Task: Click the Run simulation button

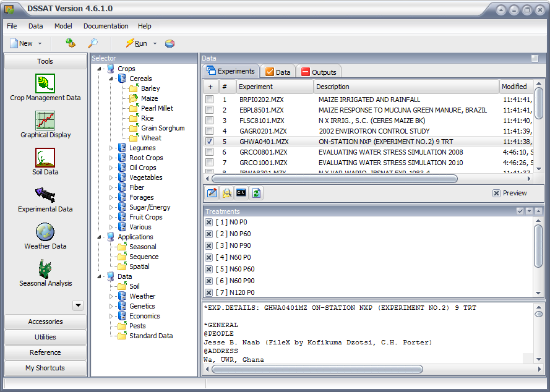Action: pos(137,43)
